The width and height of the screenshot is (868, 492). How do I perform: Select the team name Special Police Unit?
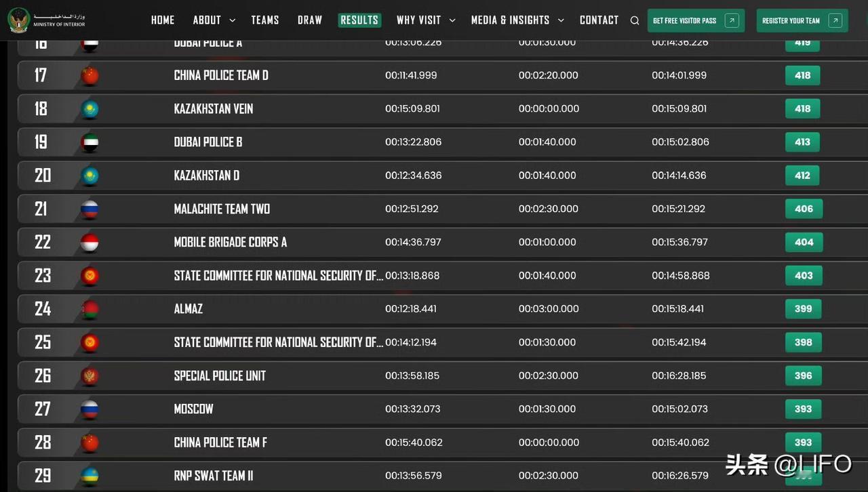220,375
